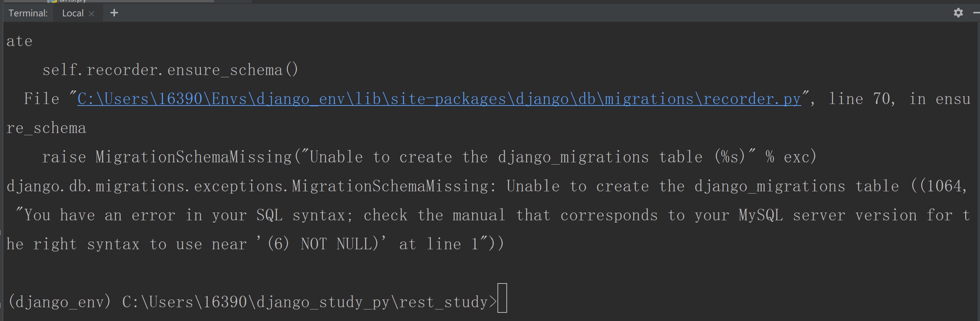This screenshot has height=321, width=980.
Task: Click the raise MigrationSchemaMissing line
Action: pos(429,157)
